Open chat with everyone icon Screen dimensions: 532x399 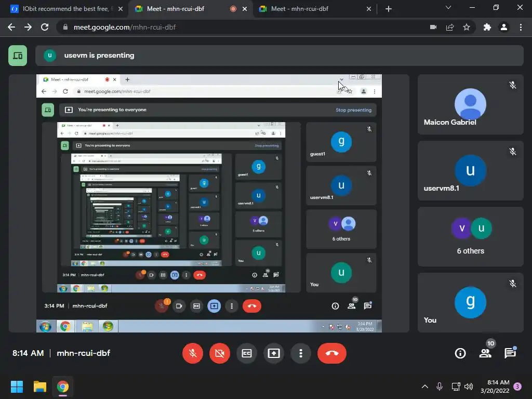510,353
